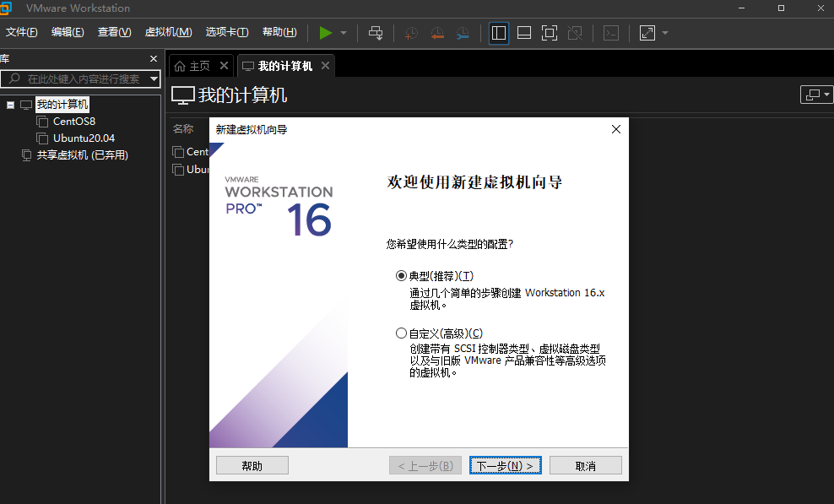Screen dimensions: 834x504
Task: Click the shared VMs icon in tree
Action: point(26,155)
